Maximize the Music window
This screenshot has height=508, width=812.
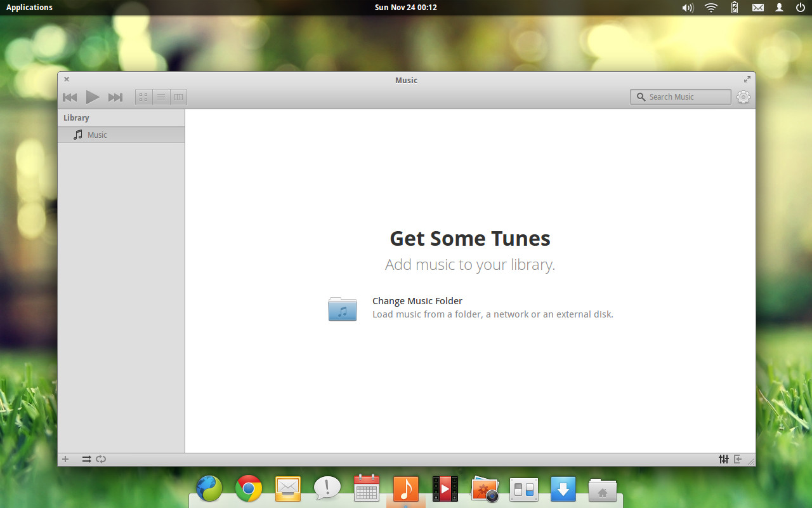pyautogui.click(x=747, y=79)
